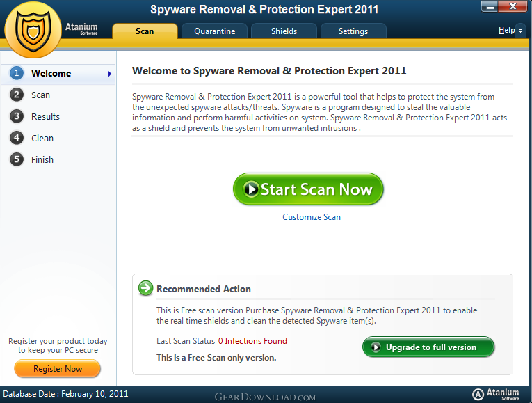Click the step 5 Finish number icon

point(17,159)
